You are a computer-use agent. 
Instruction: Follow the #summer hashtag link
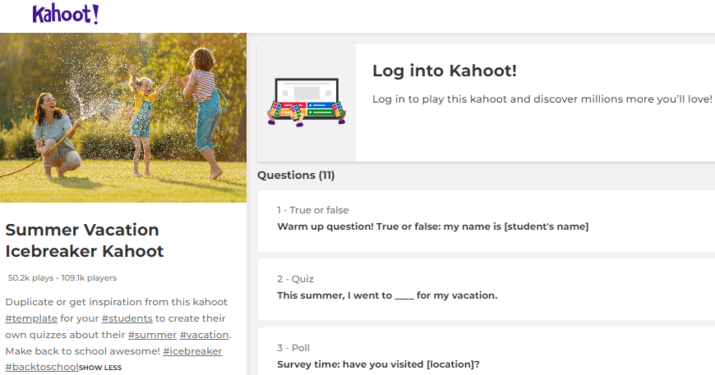(152, 335)
